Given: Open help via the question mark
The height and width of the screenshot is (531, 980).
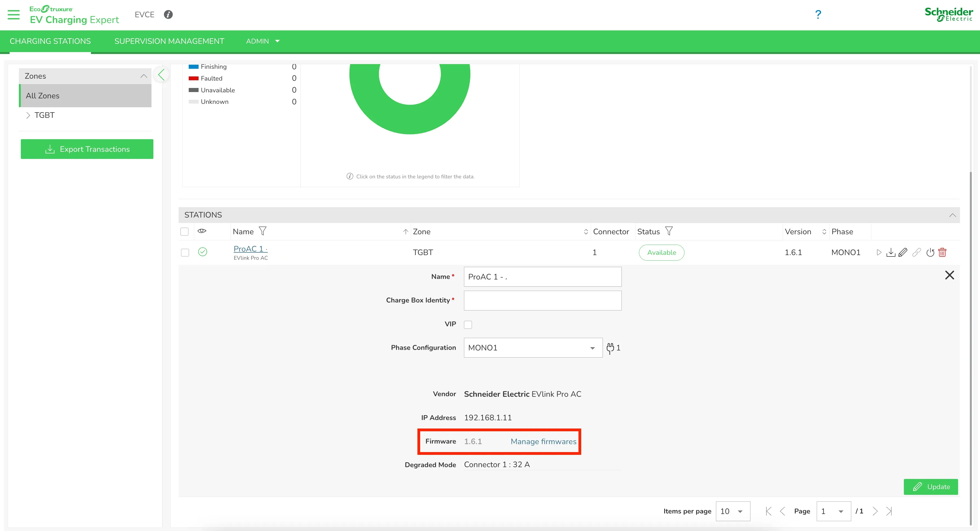Looking at the screenshot, I should click(818, 15).
